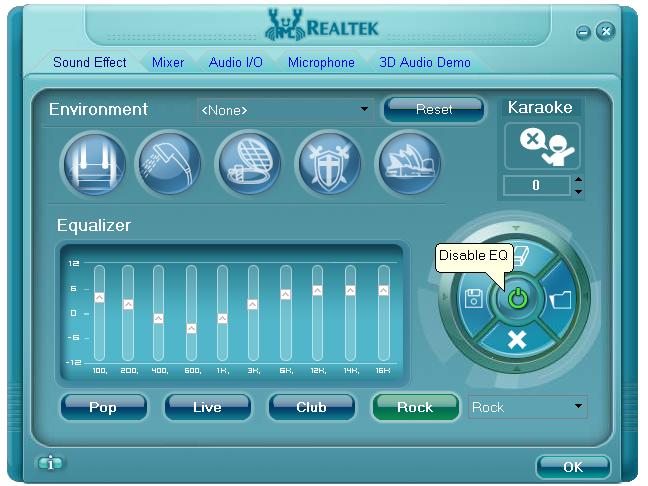Viewport: 648px width, 486px height.
Task: Increase the Karaoke key value
Action: tap(579, 179)
